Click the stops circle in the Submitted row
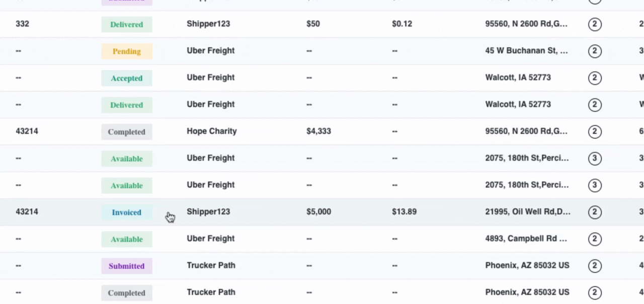 click(x=595, y=266)
